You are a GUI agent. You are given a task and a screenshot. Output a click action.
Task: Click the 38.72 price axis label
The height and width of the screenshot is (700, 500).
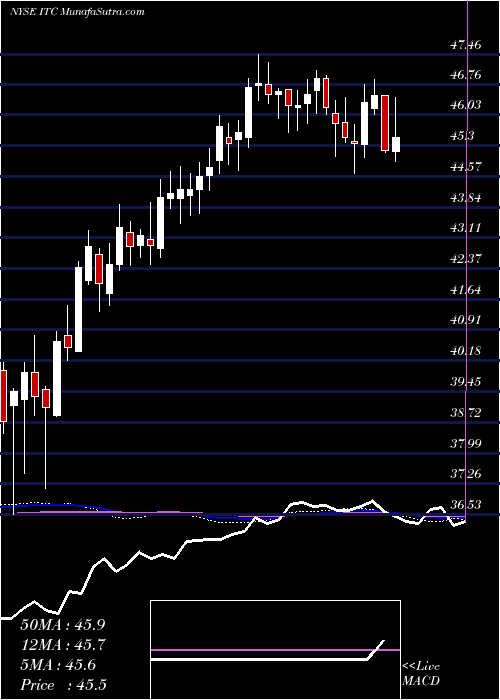tap(466, 412)
